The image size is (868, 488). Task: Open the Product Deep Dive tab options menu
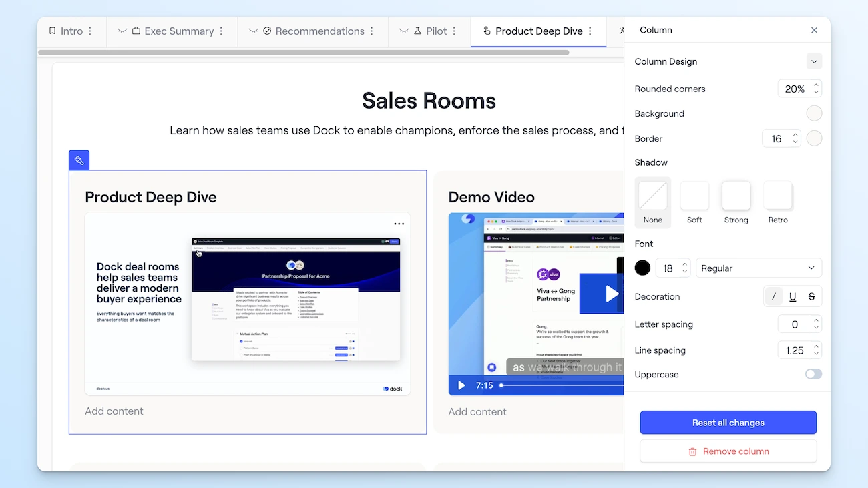tap(590, 31)
